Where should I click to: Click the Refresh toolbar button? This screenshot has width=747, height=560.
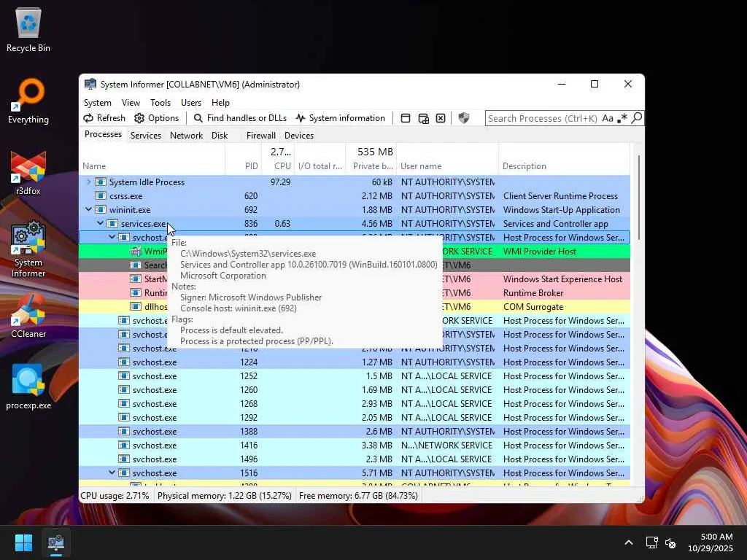(104, 118)
